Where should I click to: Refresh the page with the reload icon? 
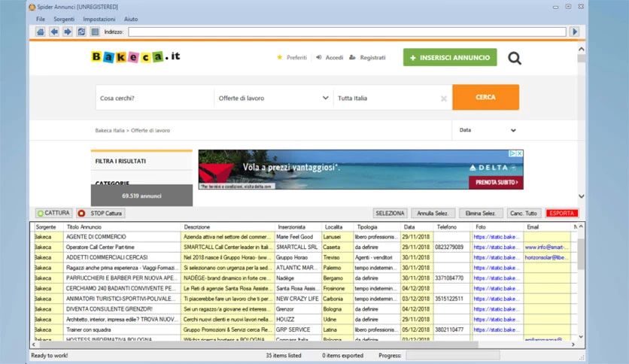[81, 32]
